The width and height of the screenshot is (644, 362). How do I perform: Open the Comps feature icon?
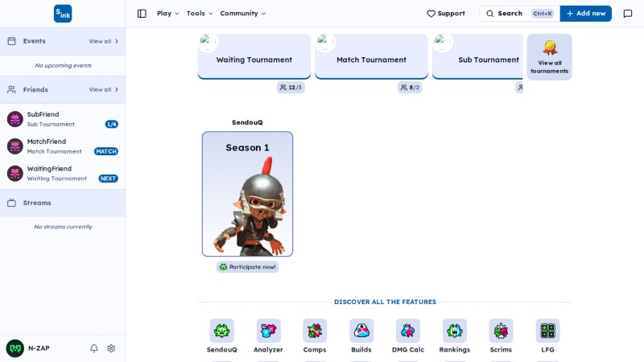[315, 331]
